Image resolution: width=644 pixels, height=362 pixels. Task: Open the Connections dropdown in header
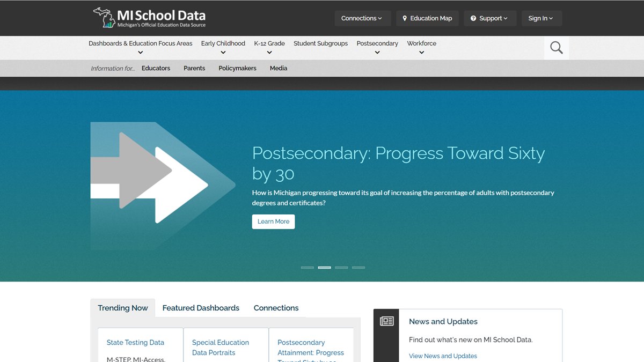coord(363,18)
